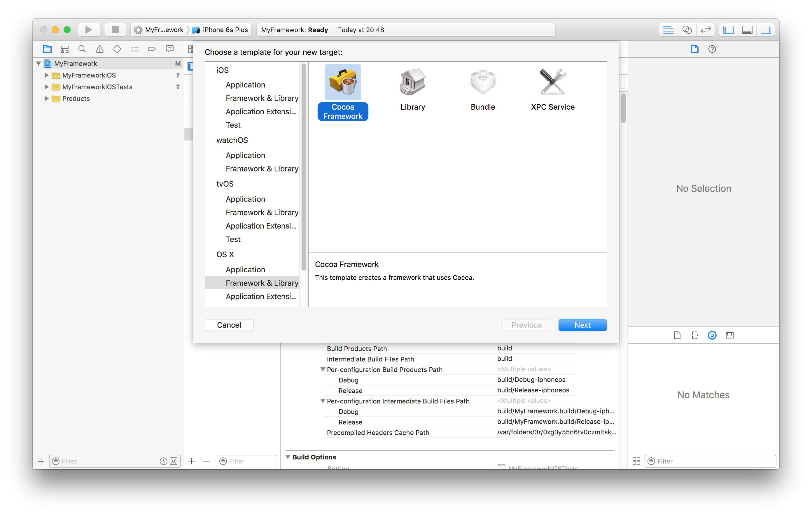This screenshot has width=812, height=516.
Task: Open the Report navigator
Action: point(170,49)
